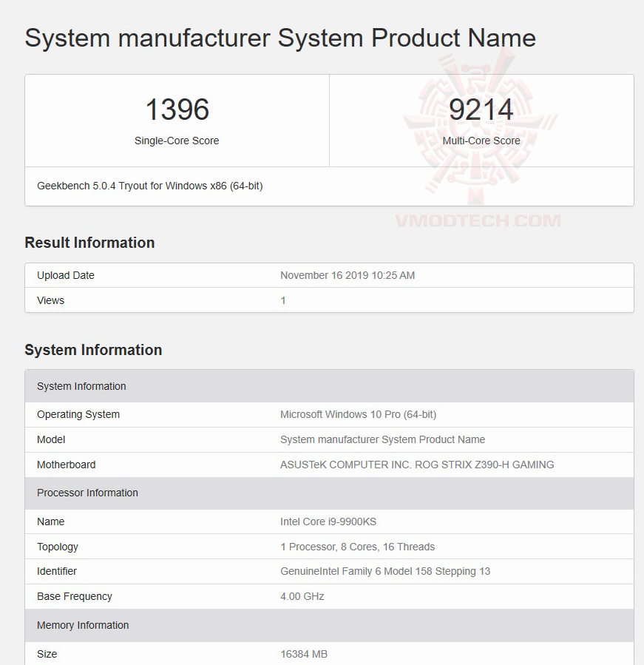The width and height of the screenshot is (644, 665).
Task: Click the 'Model' row label
Action: [51, 439]
